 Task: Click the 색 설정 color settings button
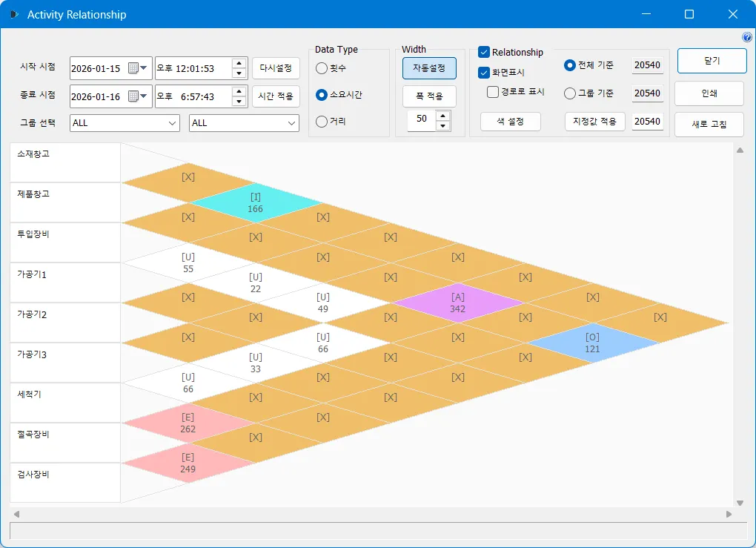[x=510, y=122]
